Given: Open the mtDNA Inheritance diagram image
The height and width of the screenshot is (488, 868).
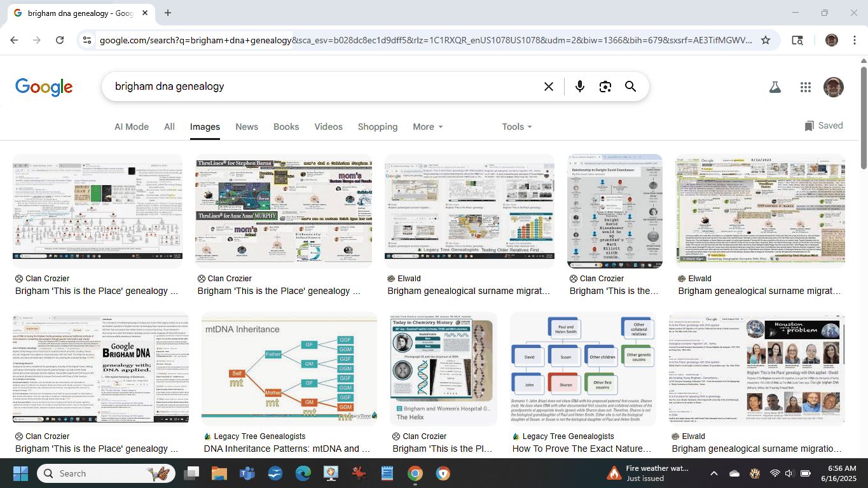Looking at the screenshot, I should (x=289, y=370).
